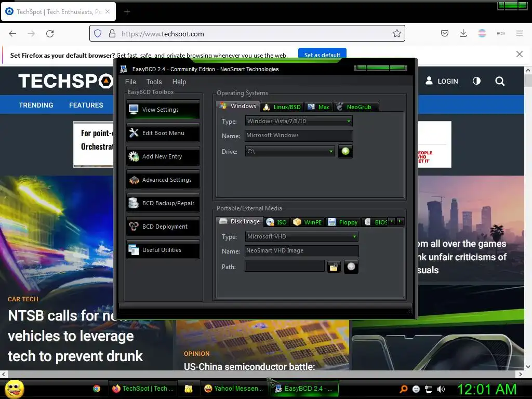The height and width of the screenshot is (399, 532).
Task: Dismiss the default browser notification bar
Action: point(519,54)
